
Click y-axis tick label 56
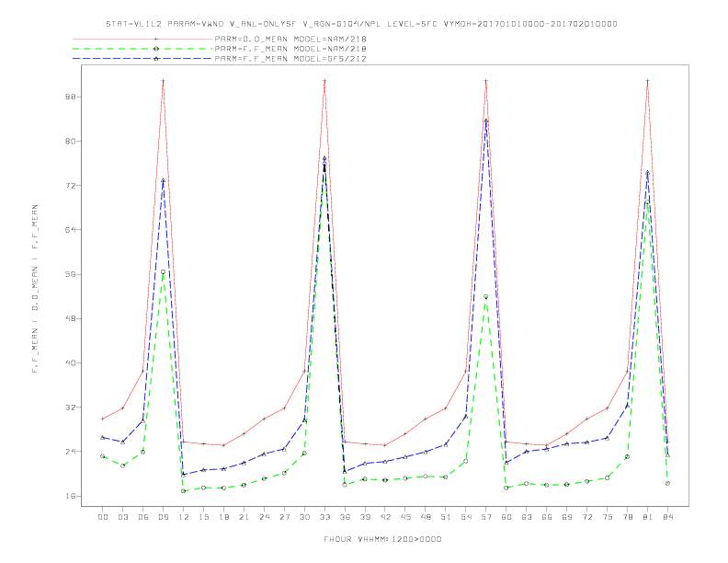(70, 274)
